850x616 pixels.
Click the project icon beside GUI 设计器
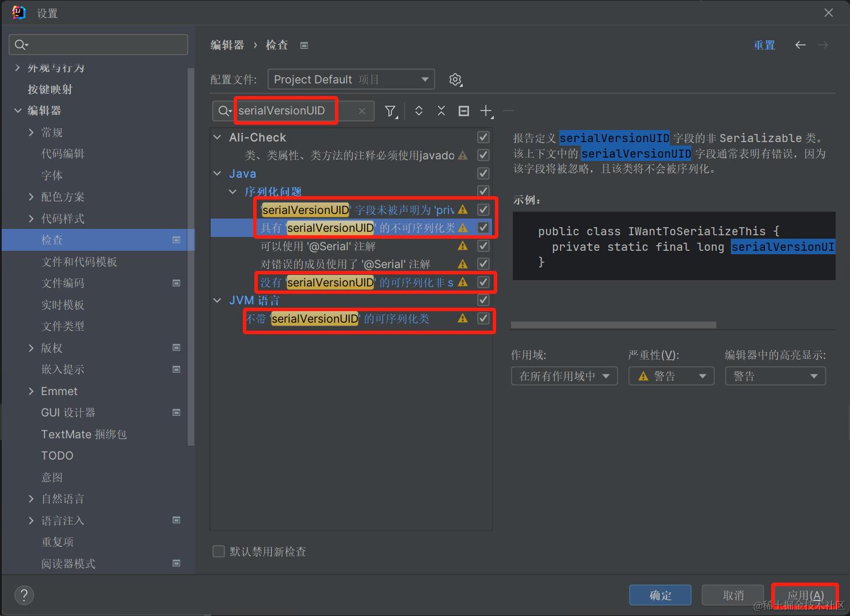pyautogui.click(x=177, y=412)
